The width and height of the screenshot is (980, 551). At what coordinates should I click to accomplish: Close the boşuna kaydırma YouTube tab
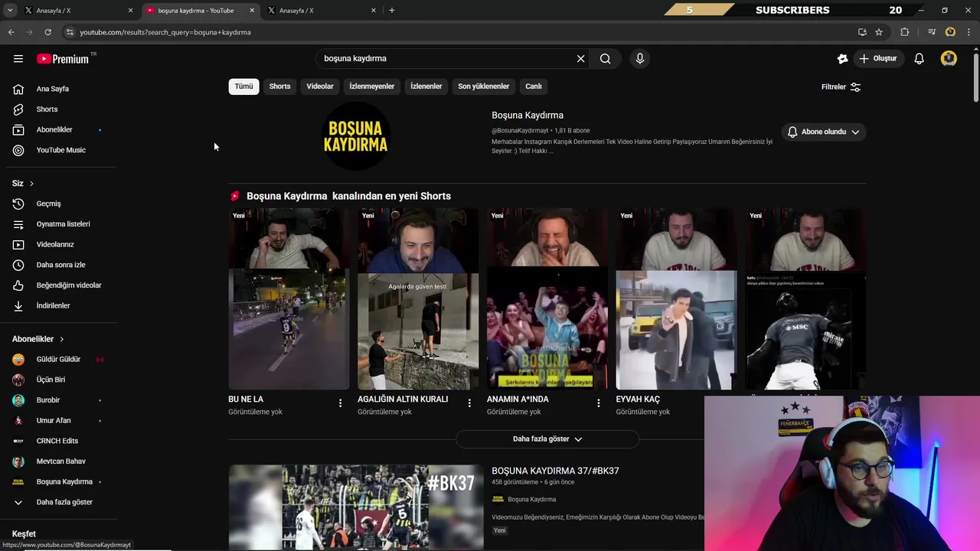click(252, 10)
